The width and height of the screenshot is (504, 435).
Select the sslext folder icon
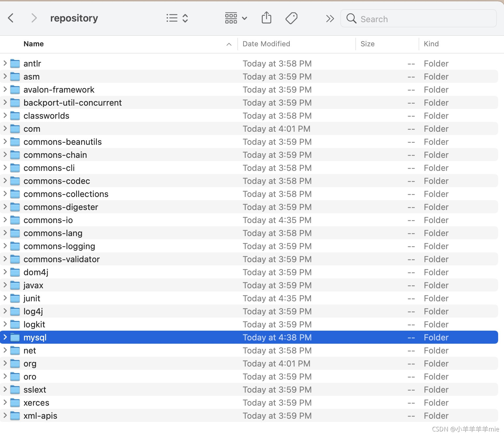tap(15, 389)
